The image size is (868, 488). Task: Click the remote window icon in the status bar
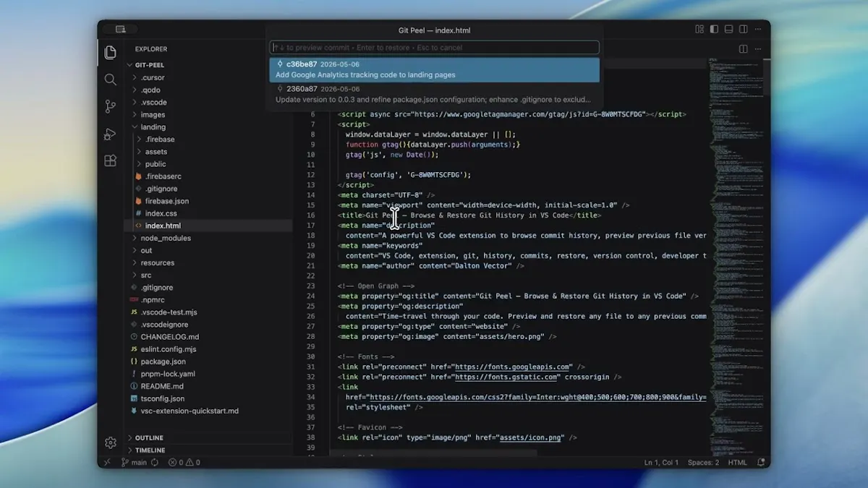(x=107, y=463)
